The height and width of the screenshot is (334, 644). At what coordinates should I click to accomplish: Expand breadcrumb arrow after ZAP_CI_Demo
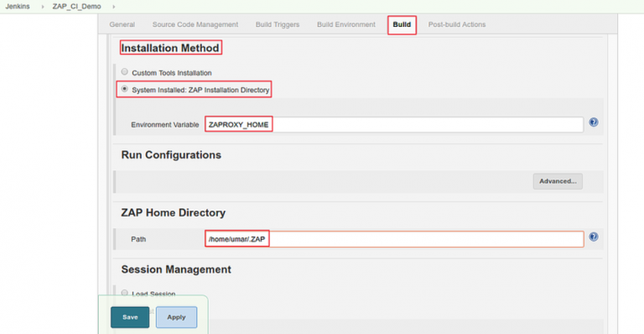click(114, 7)
